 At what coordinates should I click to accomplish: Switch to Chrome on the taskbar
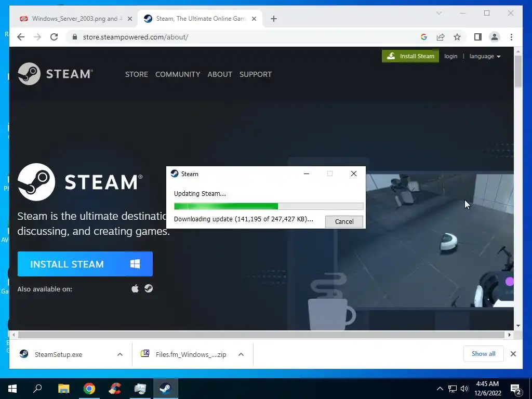pos(89,389)
